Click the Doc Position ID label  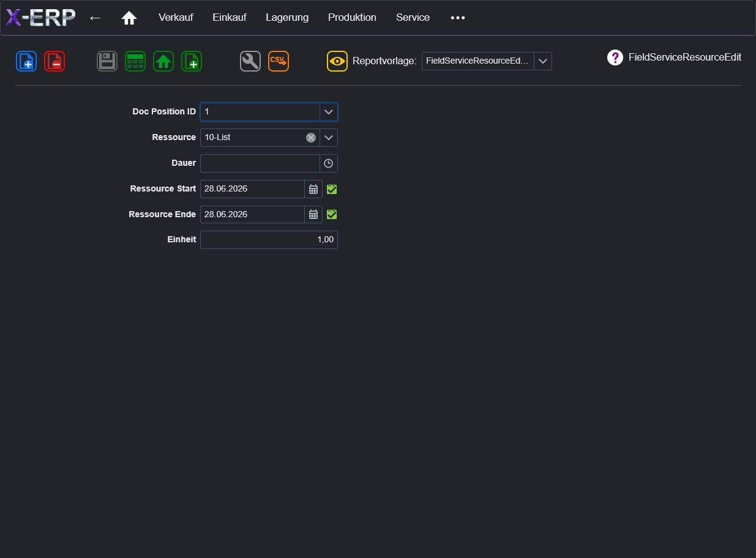(x=164, y=111)
